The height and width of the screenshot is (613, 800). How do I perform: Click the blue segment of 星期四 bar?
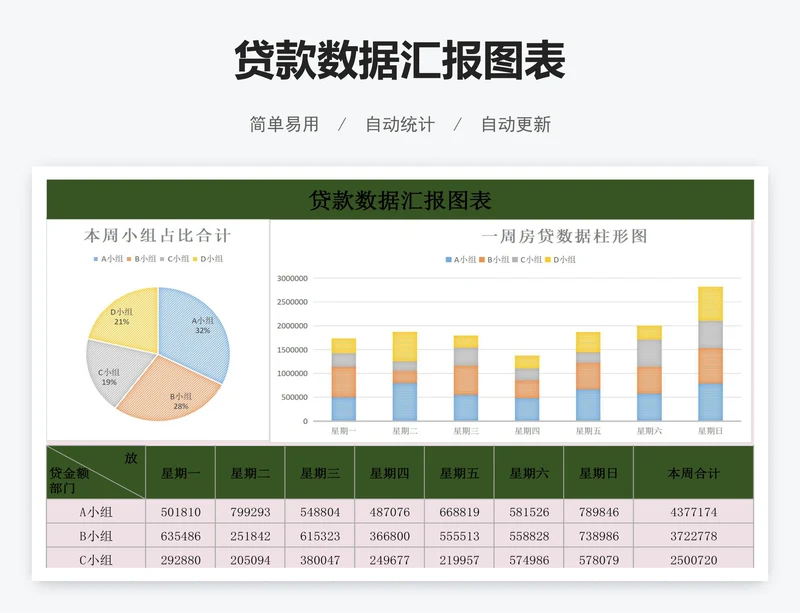(527, 409)
